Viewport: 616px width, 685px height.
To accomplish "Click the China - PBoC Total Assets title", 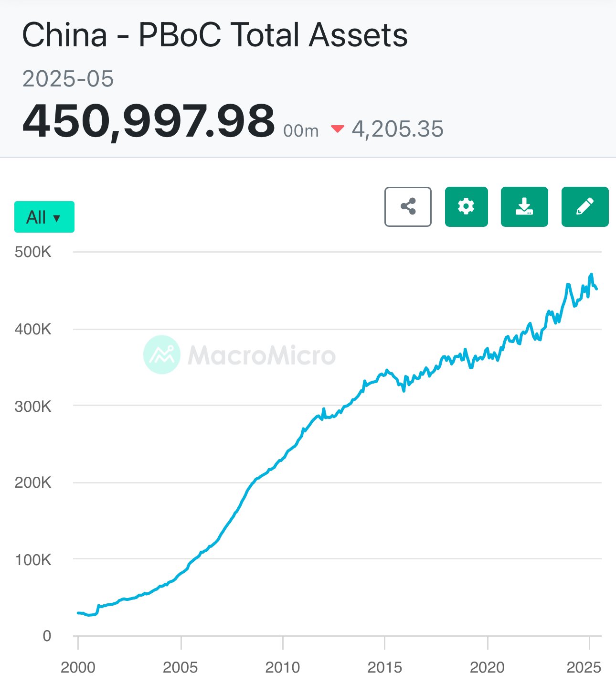I will [x=215, y=35].
